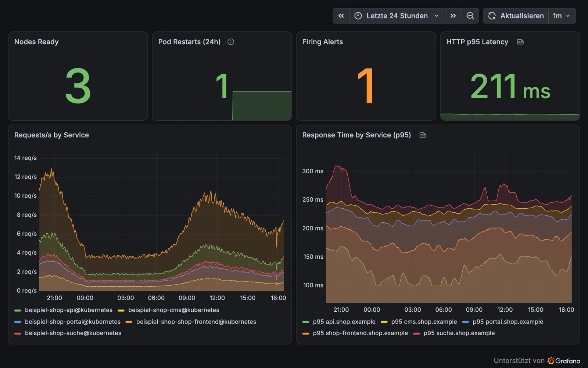Image resolution: width=588 pixels, height=368 pixels.
Task: Click the Grafana logo in footer
Action: point(564,361)
